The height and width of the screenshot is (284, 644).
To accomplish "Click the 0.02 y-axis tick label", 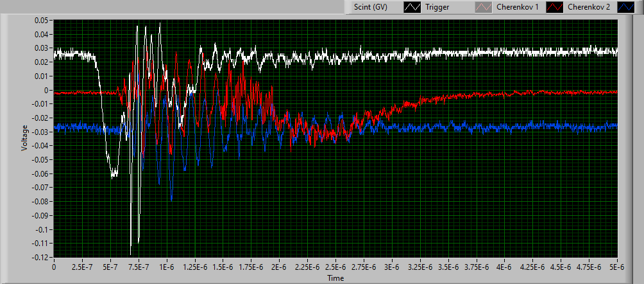I will coord(42,62).
